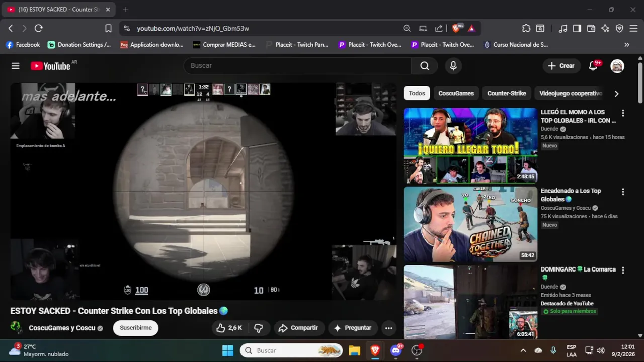644x362 pixels.
Task: Open the Donation Settings bookmark
Action: [79, 45]
